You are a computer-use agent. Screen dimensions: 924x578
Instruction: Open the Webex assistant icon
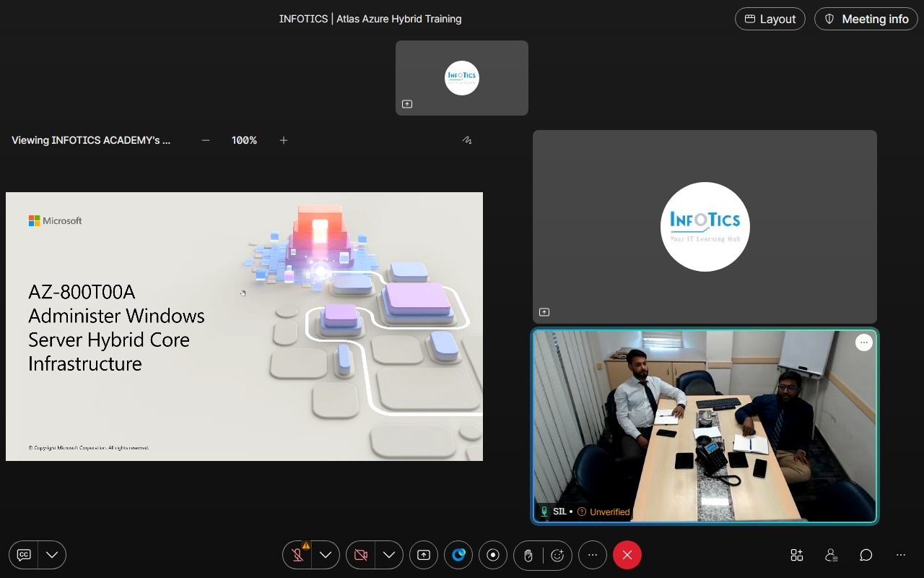click(x=458, y=555)
